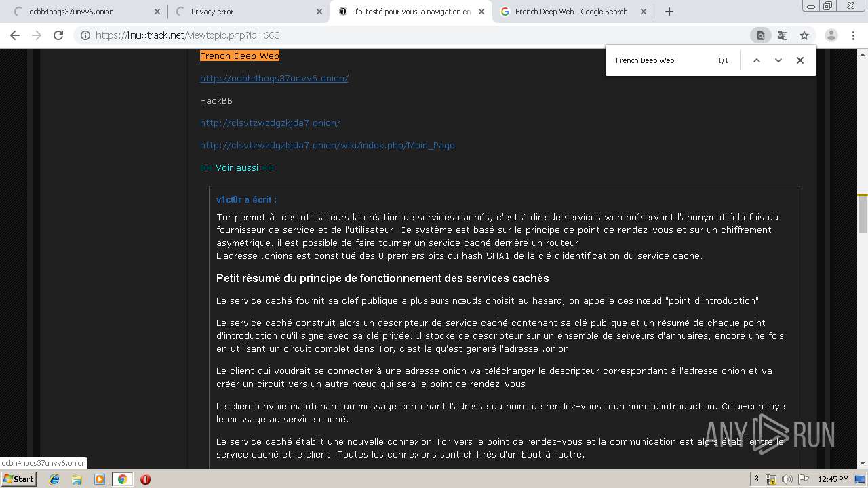Open Action Center flag icon
Screen dimensions: 868x488
tap(804, 479)
